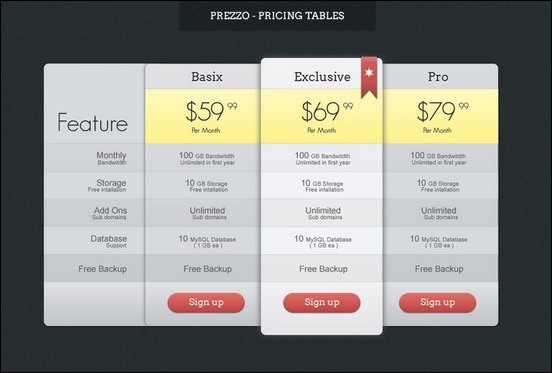The width and height of the screenshot is (552, 373).
Task: Sign up for the Pro plan
Action: pyautogui.click(x=438, y=303)
